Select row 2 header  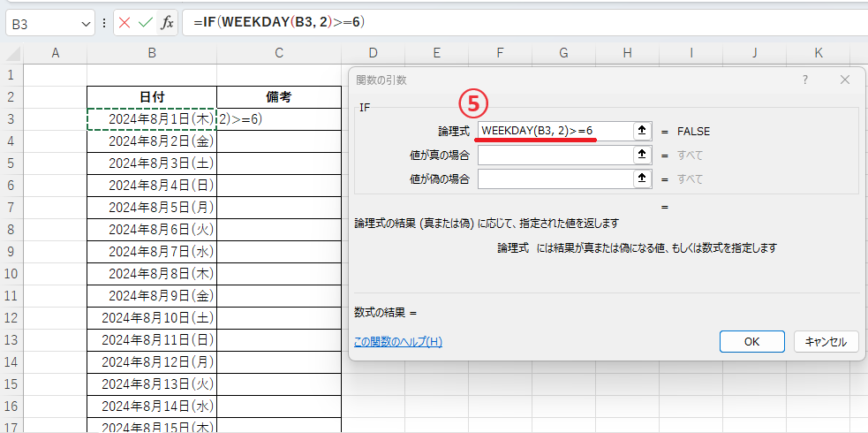coord(11,97)
